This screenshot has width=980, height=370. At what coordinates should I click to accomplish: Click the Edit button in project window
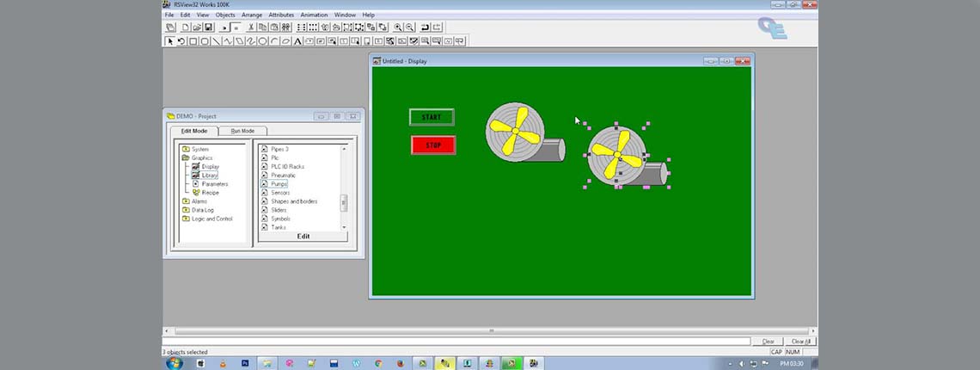pyautogui.click(x=303, y=237)
